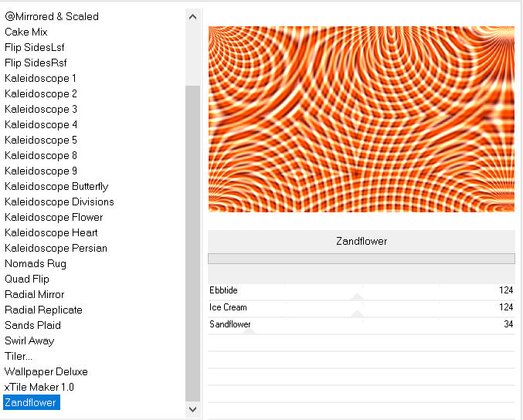Select Kaleidoscope 1 from the list
The width and height of the screenshot is (523, 420).
pyautogui.click(x=41, y=78)
